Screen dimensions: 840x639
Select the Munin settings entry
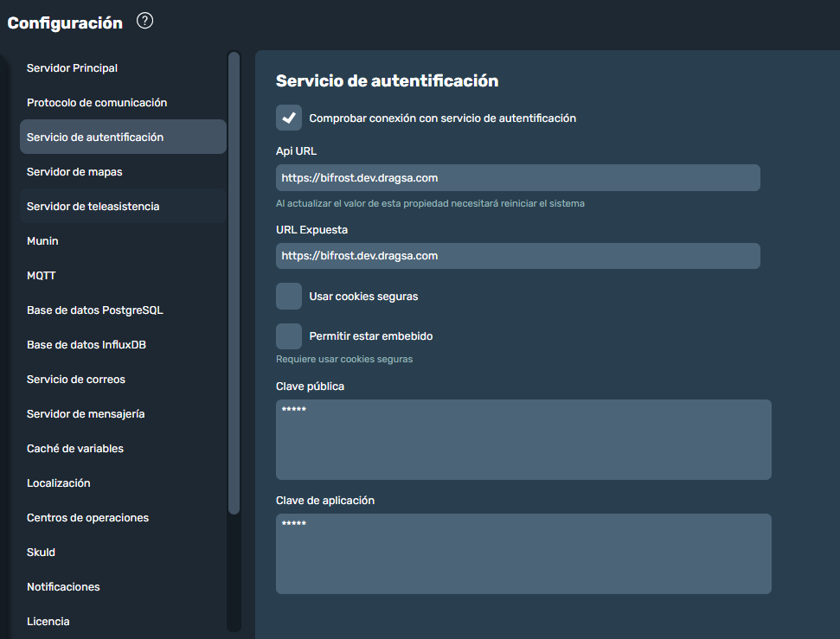tap(123, 241)
